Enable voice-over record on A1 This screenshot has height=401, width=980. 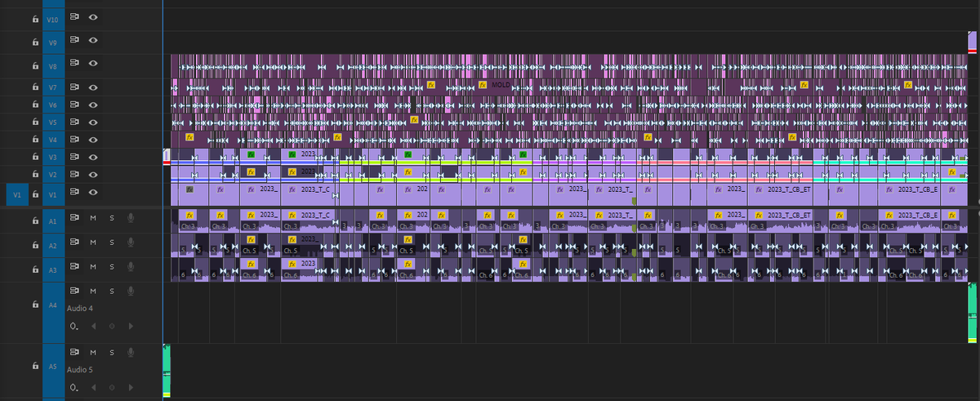click(131, 218)
